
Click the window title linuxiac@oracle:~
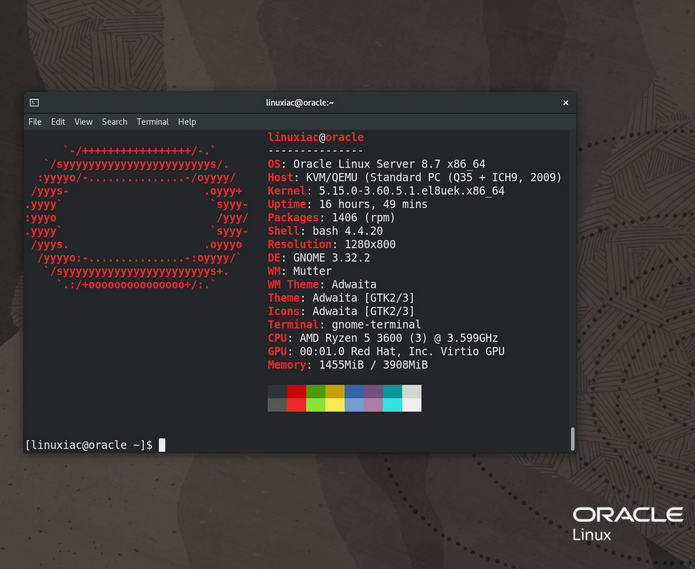pos(300,103)
